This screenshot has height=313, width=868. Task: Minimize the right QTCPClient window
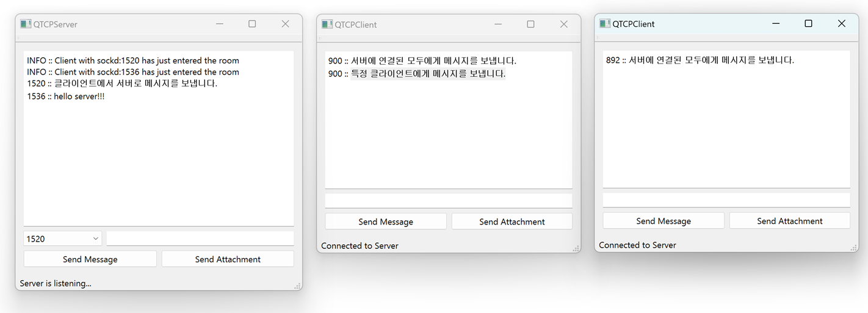(x=776, y=23)
